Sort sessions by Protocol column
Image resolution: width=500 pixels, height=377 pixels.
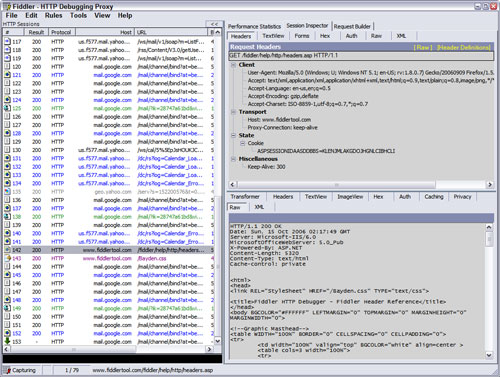click(x=61, y=32)
